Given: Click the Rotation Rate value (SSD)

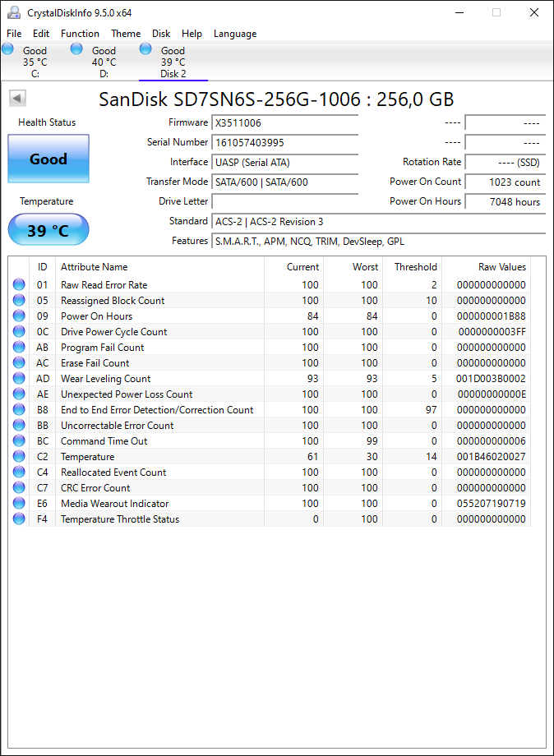Looking at the screenshot, I should click(x=505, y=163).
